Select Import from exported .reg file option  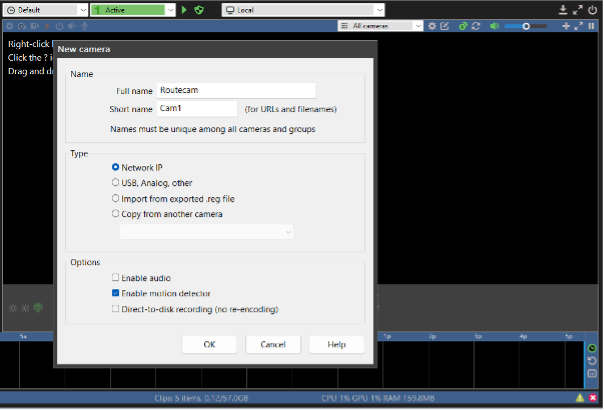click(x=115, y=198)
